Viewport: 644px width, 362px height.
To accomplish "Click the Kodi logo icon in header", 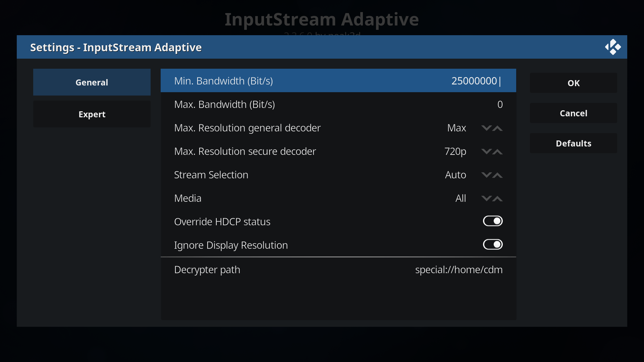I will (613, 47).
